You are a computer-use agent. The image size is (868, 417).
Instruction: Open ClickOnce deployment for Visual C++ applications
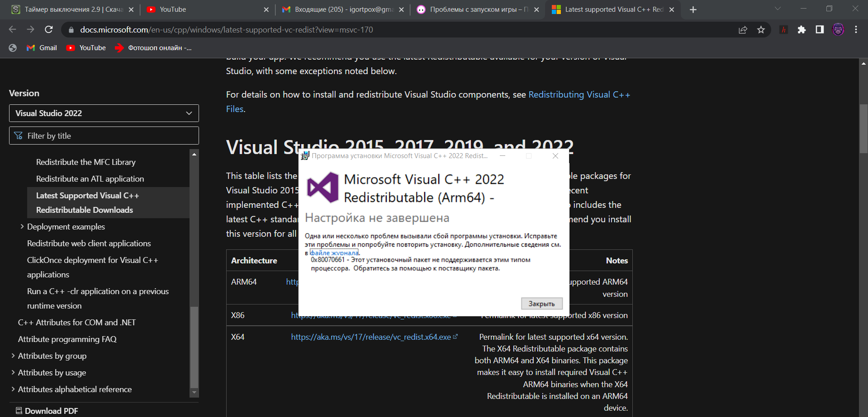coord(93,267)
